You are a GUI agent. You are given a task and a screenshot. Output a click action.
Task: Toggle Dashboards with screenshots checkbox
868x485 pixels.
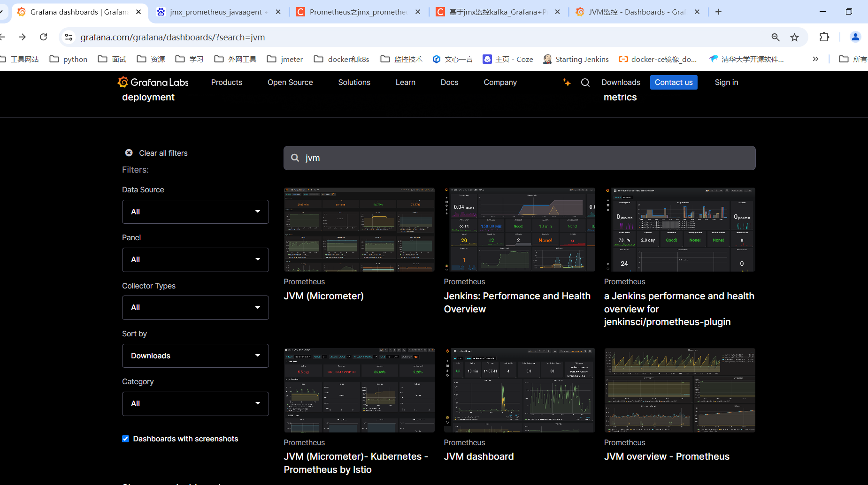(x=125, y=439)
